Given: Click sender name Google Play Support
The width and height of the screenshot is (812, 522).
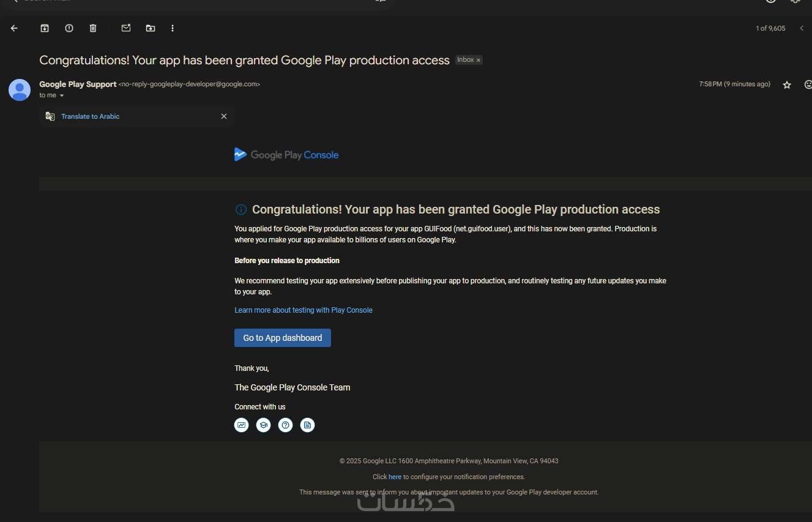Looking at the screenshot, I should [78, 84].
